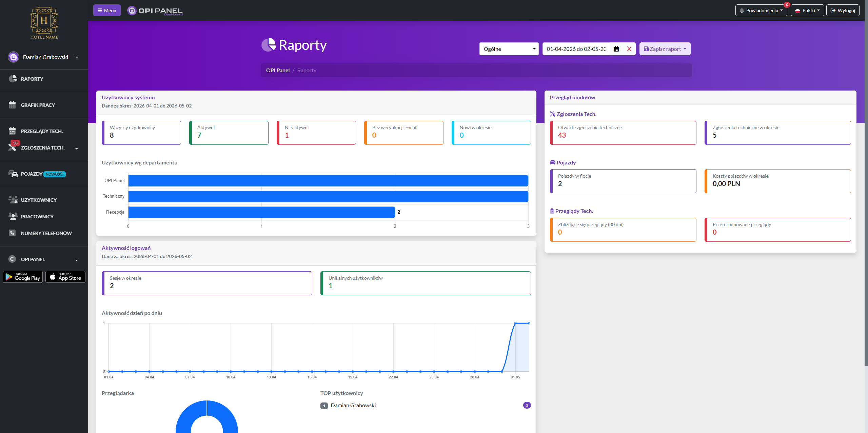The image size is (868, 433).
Task: Click the Wyloguj button
Action: 843,11
